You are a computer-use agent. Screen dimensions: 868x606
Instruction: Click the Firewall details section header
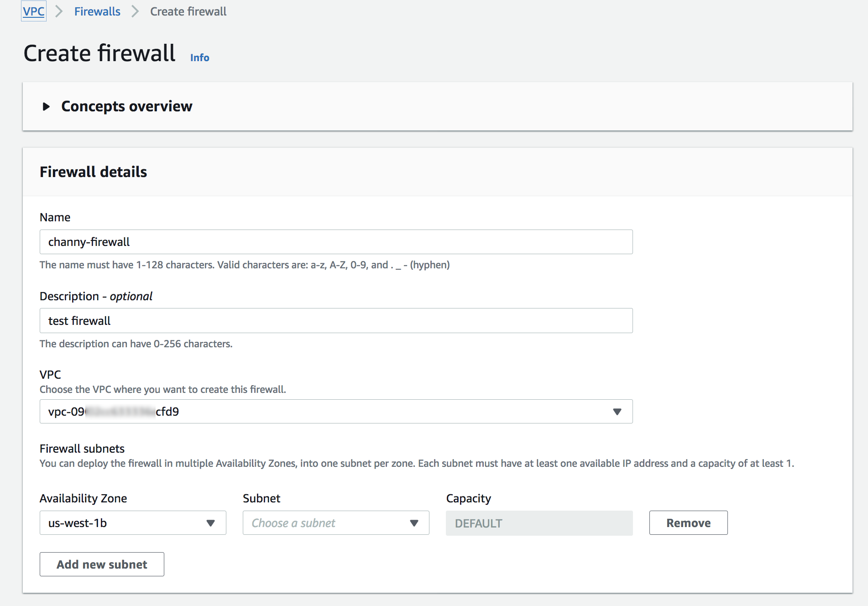tap(94, 172)
